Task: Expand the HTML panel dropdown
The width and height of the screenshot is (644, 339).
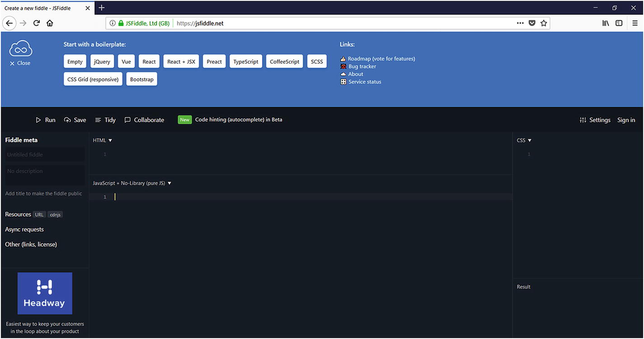Action: click(103, 141)
